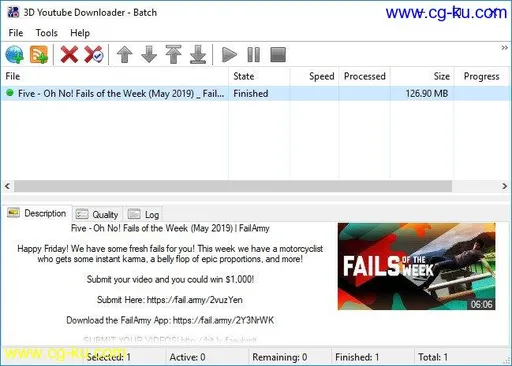
Task: Open the File menu
Action: (16, 33)
